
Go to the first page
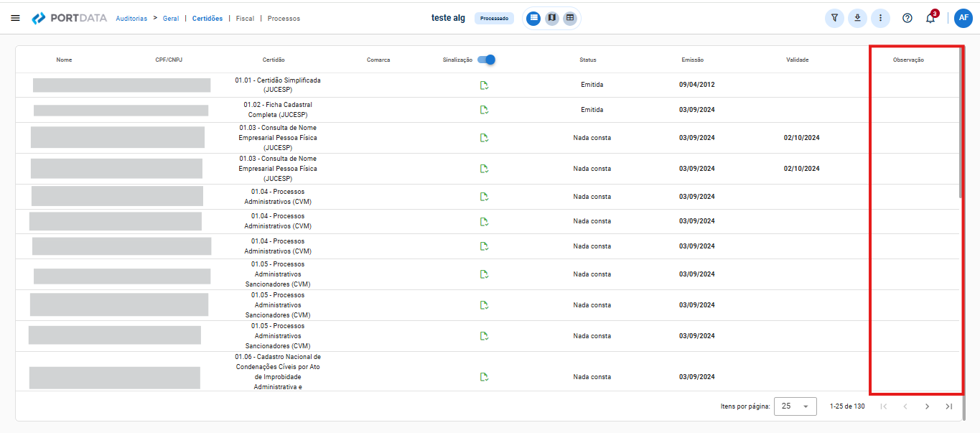point(884,406)
